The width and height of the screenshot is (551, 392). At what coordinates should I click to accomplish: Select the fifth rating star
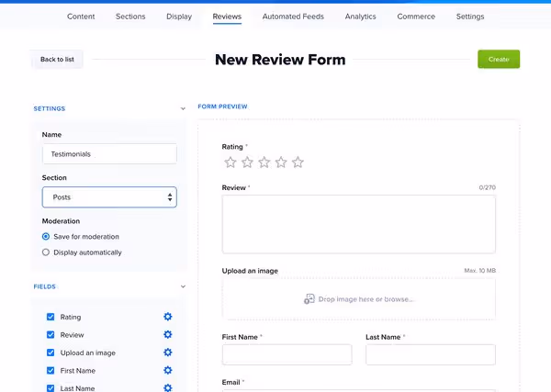click(298, 162)
